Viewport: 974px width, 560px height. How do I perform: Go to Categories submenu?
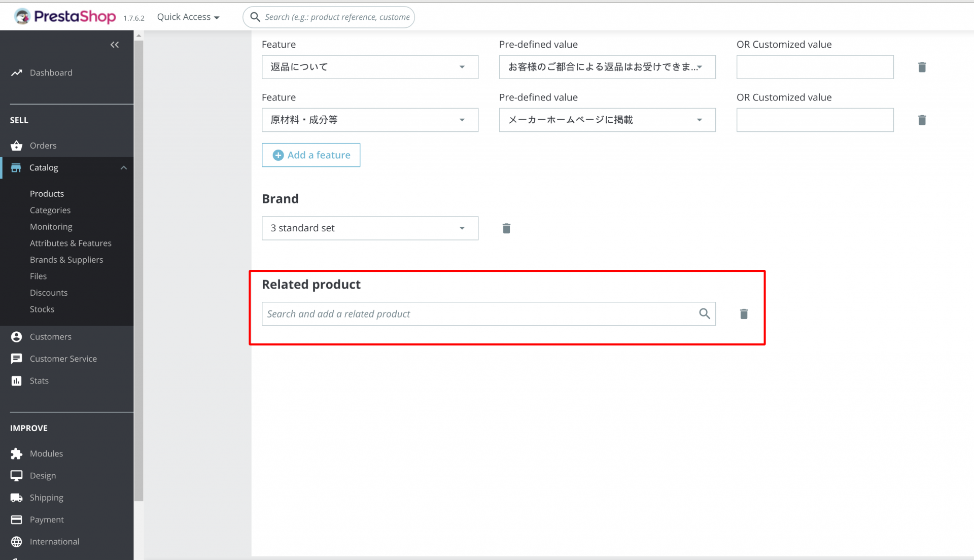pos(50,210)
